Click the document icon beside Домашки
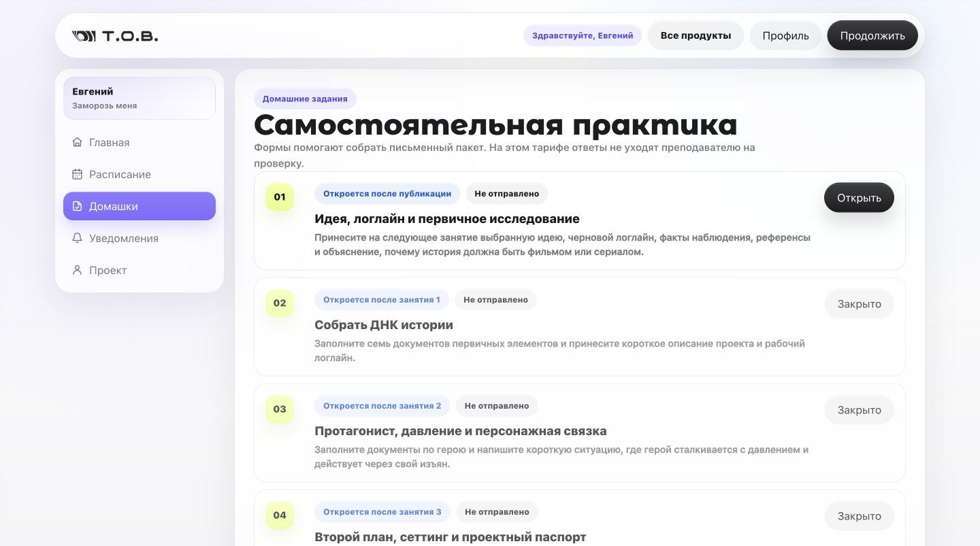 tap(77, 206)
